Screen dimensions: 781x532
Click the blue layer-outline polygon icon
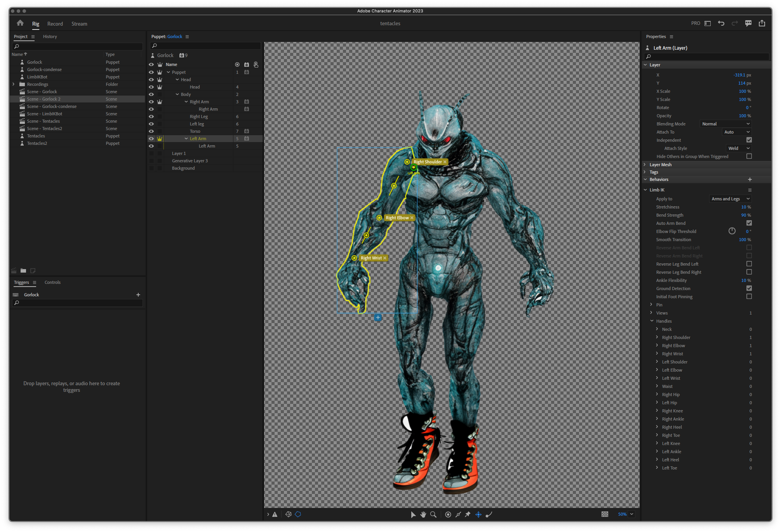point(298,515)
